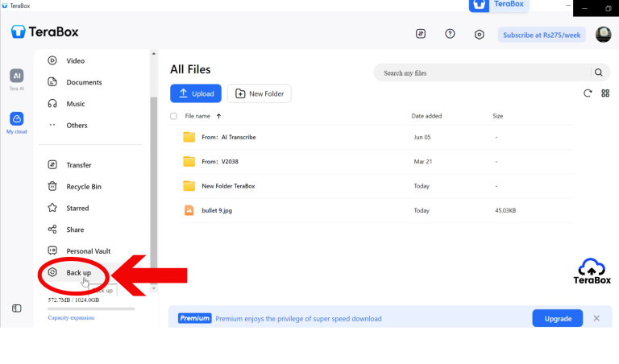Screen dimensions: 619x364
Task: Click the Video play icon in sidebar
Action: pos(52,60)
